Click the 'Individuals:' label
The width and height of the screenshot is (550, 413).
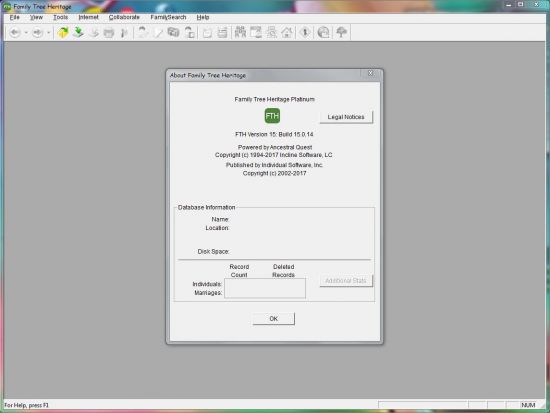(207, 284)
